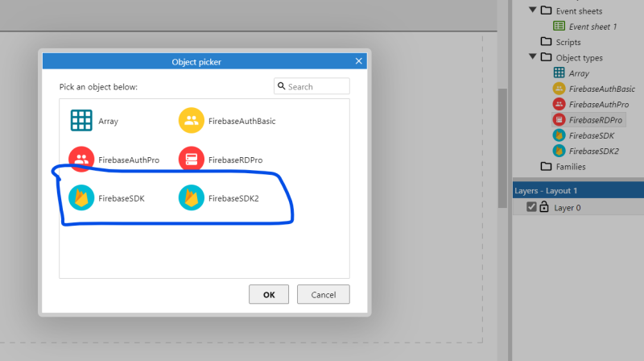This screenshot has height=361, width=644.
Task: Click the layout vertical scrollbar thumb
Action: (x=502, y=148)
